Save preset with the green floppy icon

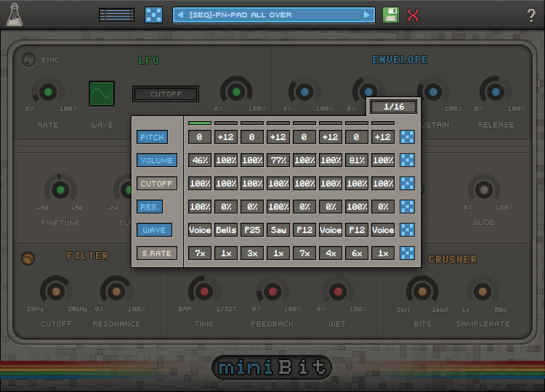pyautogui.click(x=391, y=15)
